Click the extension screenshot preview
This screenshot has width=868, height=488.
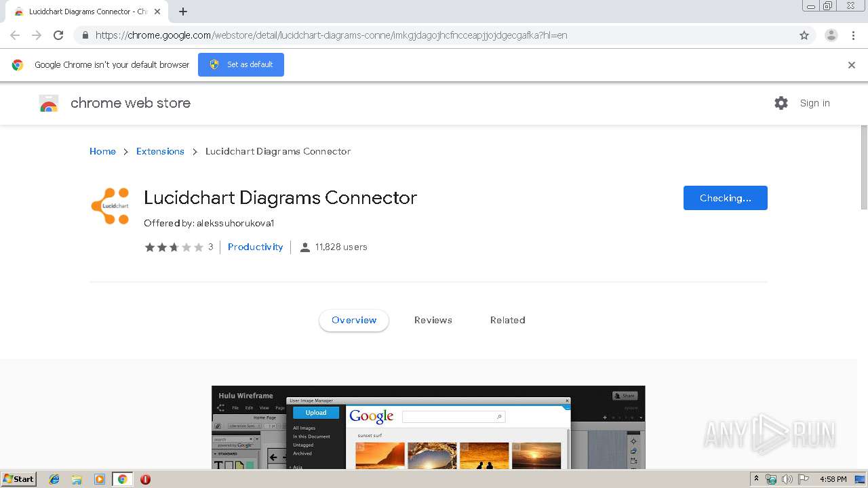click(x=429, y=428)
